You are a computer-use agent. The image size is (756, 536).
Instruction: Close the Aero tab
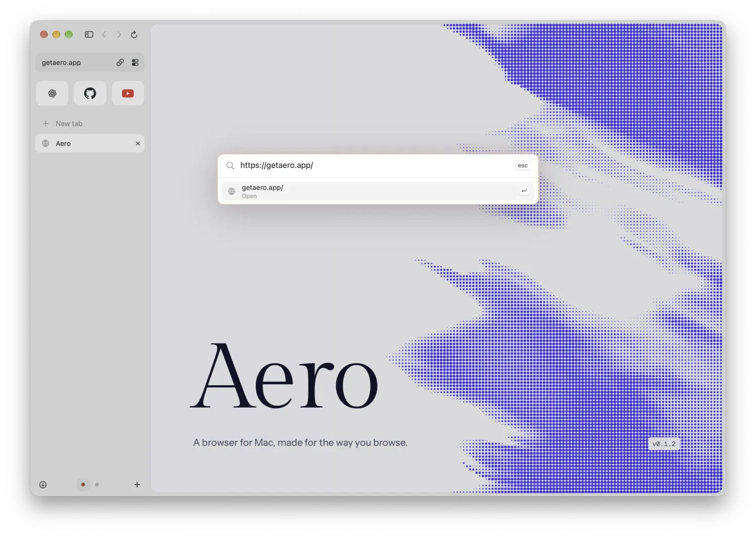[138, 144]
